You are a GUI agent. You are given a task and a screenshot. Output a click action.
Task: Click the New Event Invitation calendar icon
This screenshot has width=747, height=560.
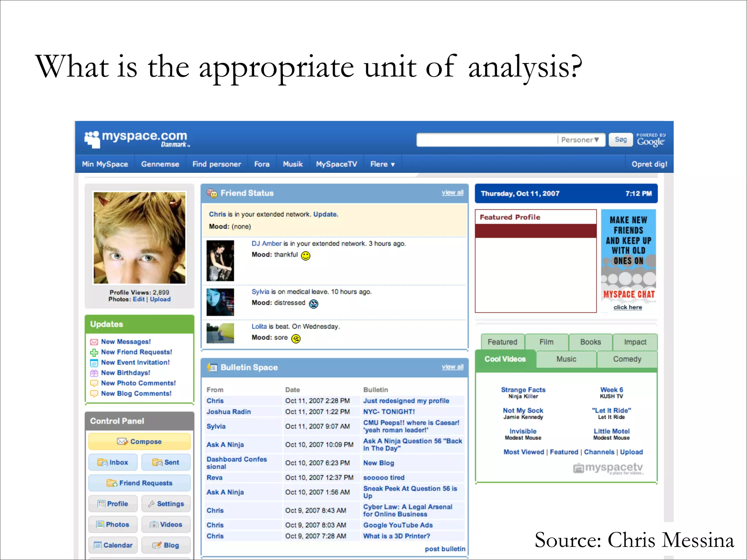[x=94, y=363]
